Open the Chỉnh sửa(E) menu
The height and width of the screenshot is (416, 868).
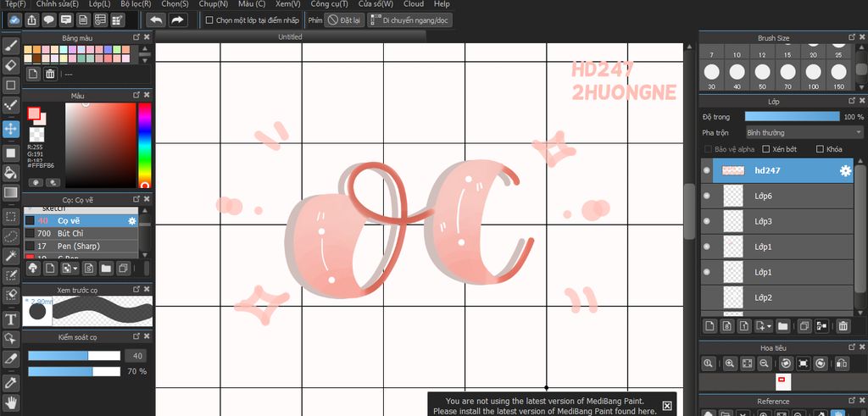point(57,4)
